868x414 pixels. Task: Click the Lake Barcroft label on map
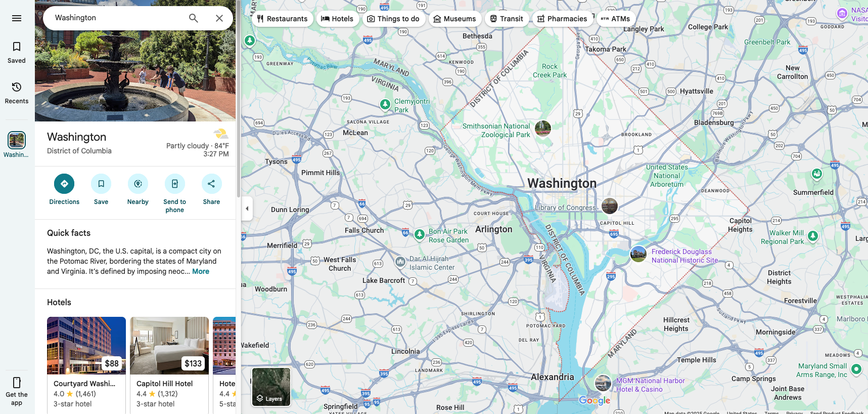(x=384, y=280)
